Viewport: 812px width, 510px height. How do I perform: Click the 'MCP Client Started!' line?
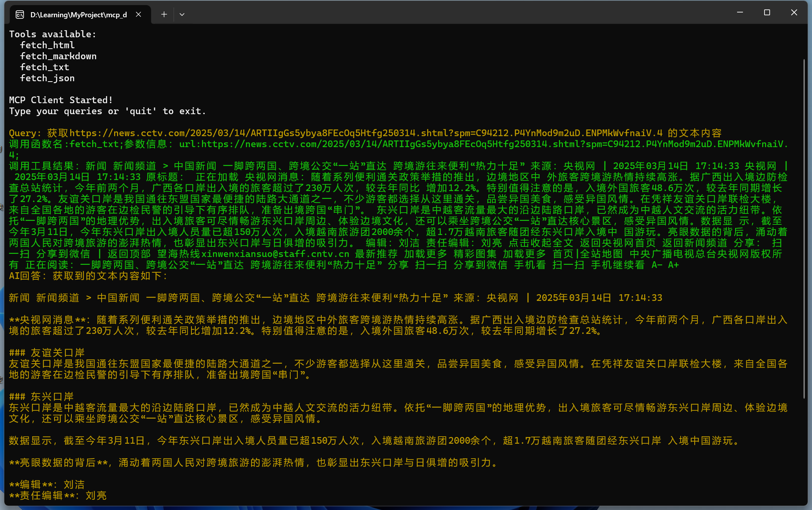click(61, 100)
